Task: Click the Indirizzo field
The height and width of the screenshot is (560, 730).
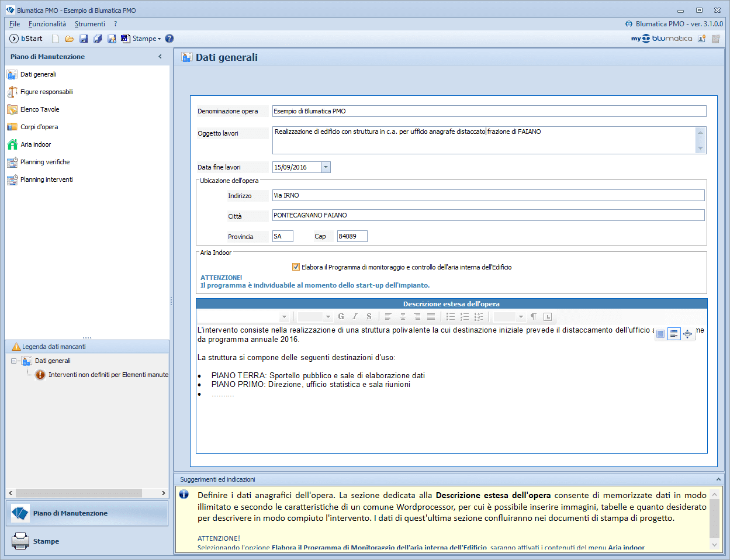Action: click(x=489, y=195)
